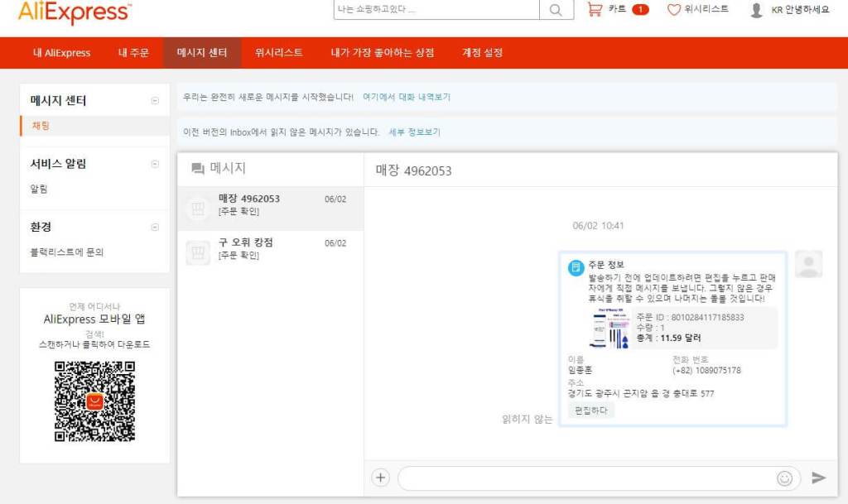848x504 pixels.
Task: Click the 편집하다 button
Action: 590,410
